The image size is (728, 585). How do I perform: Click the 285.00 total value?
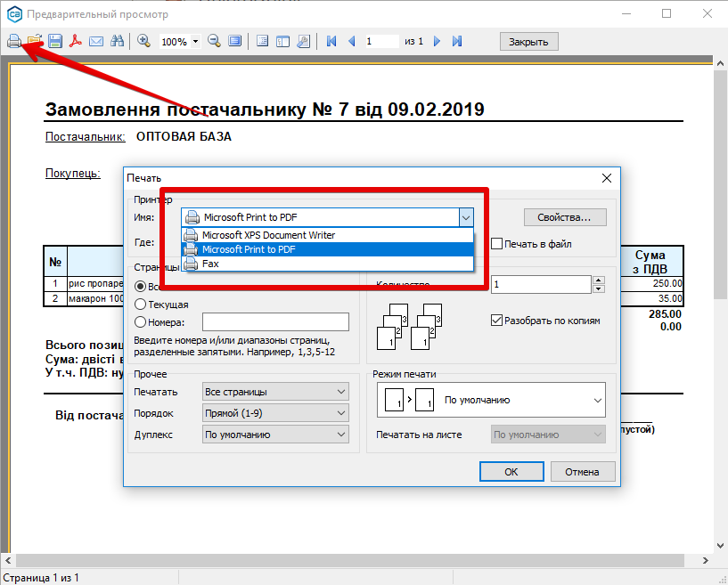665,314
